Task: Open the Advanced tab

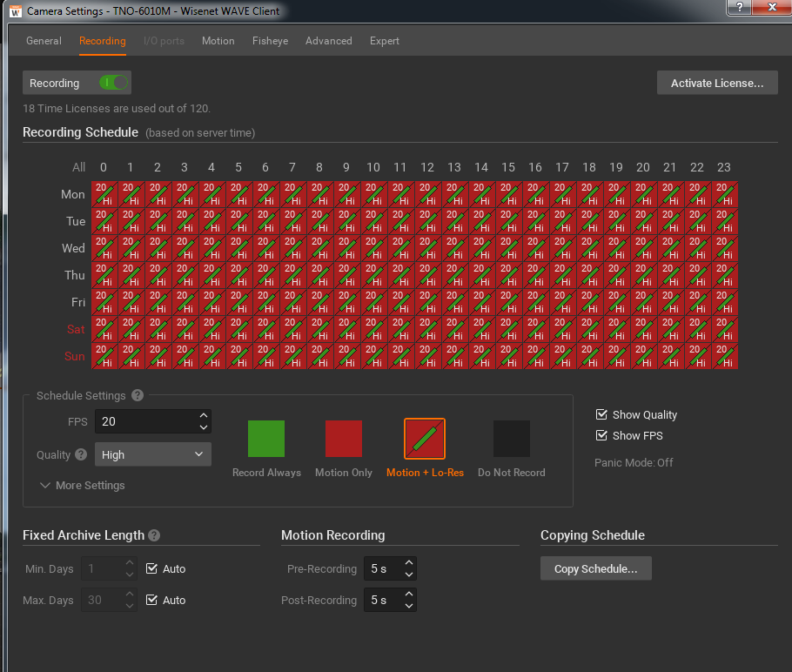Action: [329, 41]
